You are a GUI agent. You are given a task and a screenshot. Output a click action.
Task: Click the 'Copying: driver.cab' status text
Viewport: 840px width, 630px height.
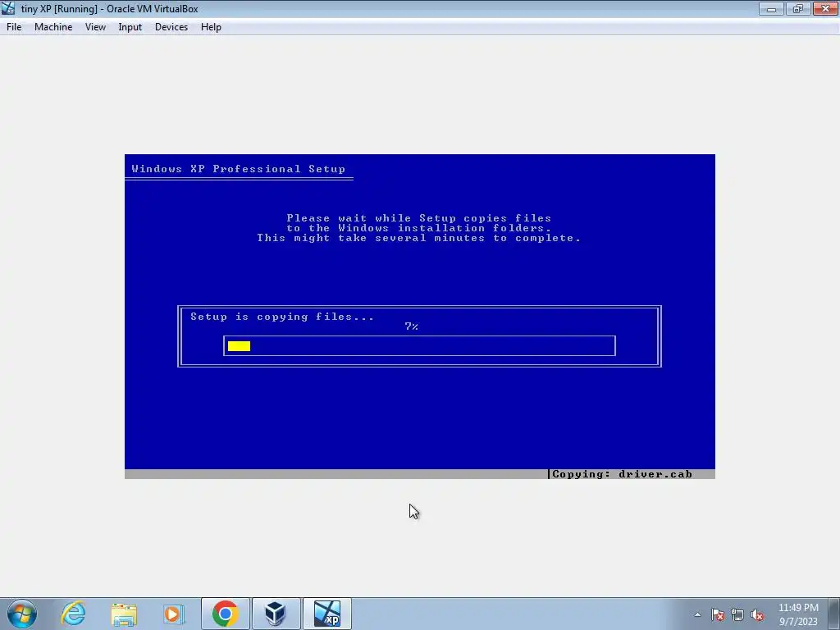(x=622, y=474)
